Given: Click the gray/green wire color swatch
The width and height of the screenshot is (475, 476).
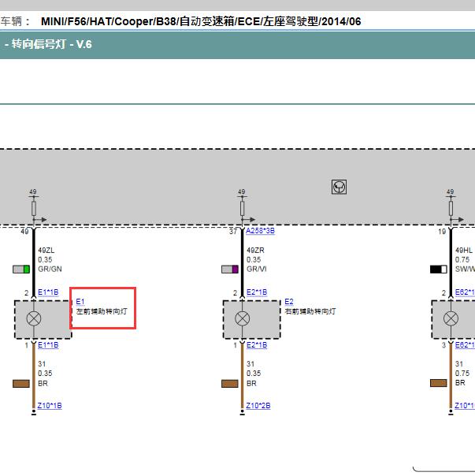Looking at the screenshot, I should click(x=21, y=270).
